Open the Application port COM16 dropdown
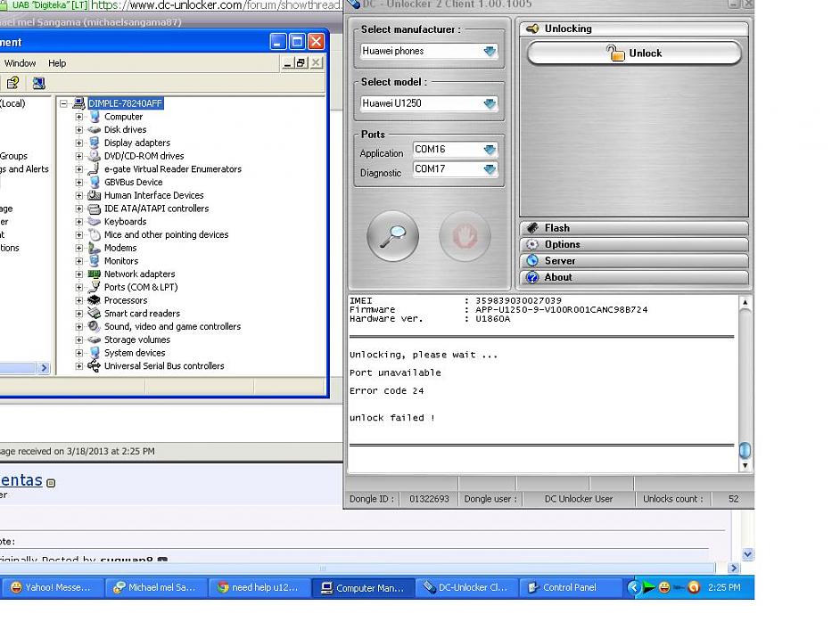840x630 pixels. [489, 150]
